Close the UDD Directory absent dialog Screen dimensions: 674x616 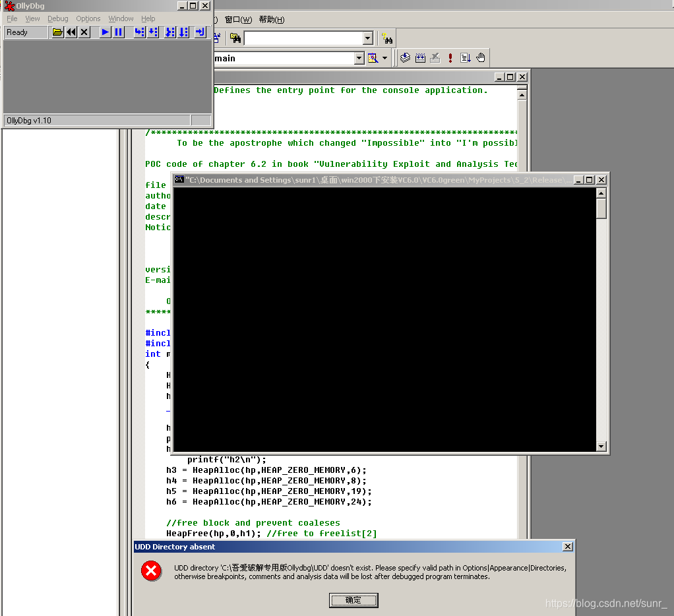pos(567,546)
